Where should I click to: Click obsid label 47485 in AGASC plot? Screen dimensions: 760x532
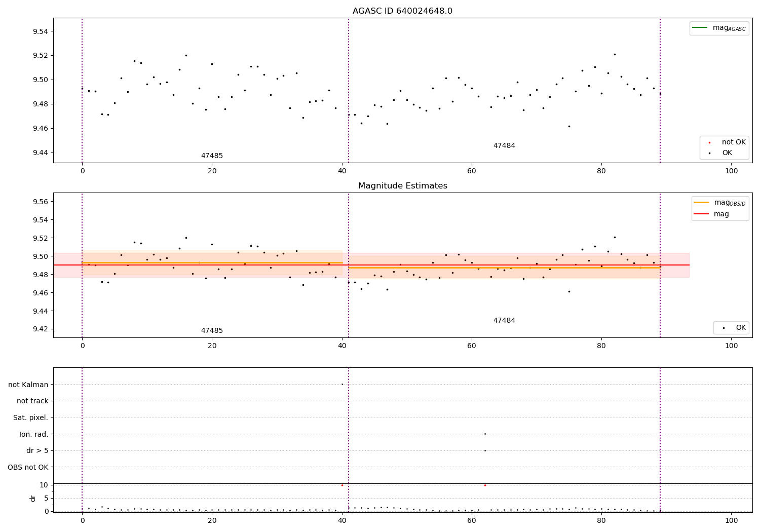pyautogui.click(x=212, y=156)
